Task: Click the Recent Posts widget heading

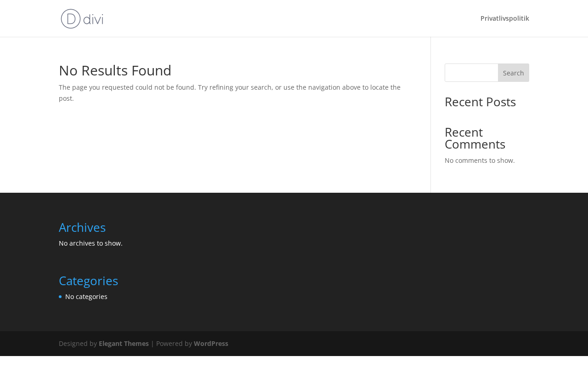Action: click(x=480, y=102)
